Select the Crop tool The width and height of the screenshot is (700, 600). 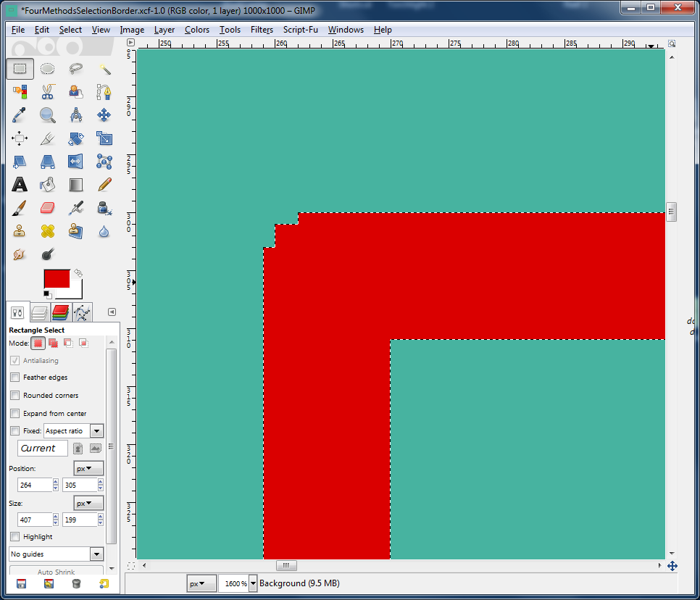point(47,138)
